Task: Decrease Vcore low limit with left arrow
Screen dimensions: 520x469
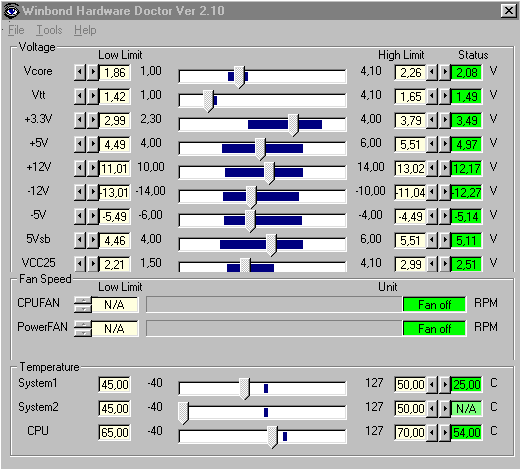Action: pos(80,72)
